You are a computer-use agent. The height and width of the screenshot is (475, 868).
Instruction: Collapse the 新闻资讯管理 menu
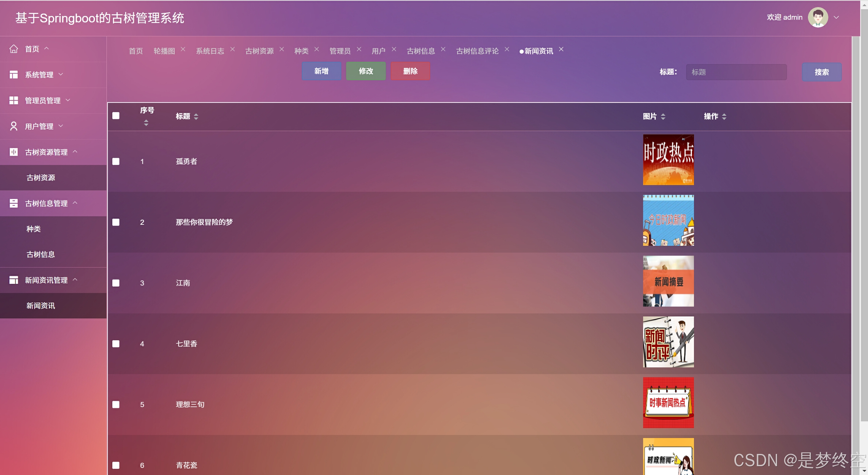[x=75, y=279]
